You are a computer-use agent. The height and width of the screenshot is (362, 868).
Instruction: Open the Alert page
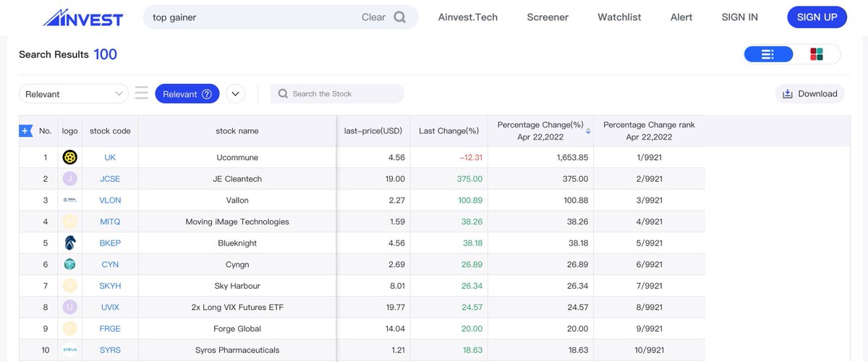[x=681, y=17]
